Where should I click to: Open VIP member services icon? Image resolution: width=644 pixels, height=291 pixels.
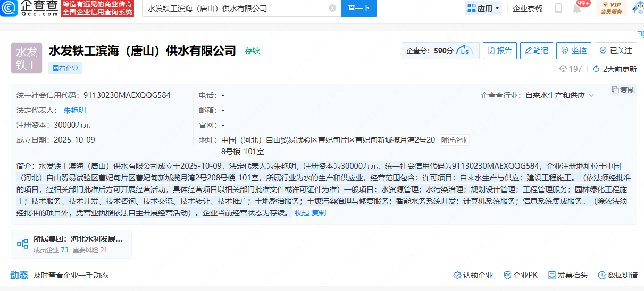click(611, 8)
